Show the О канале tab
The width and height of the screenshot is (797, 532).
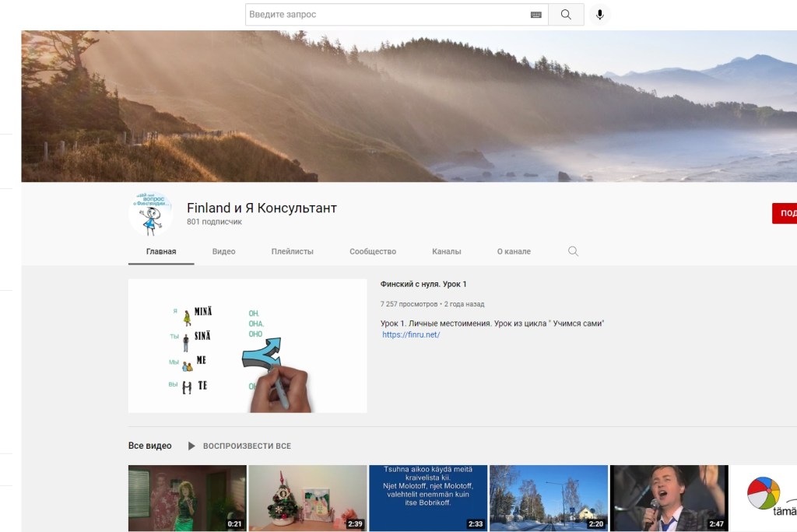coord(514,251)
